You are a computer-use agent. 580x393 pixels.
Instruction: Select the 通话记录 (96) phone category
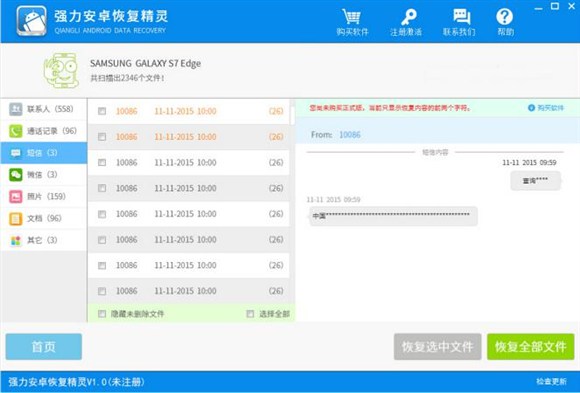click(44, 131)
